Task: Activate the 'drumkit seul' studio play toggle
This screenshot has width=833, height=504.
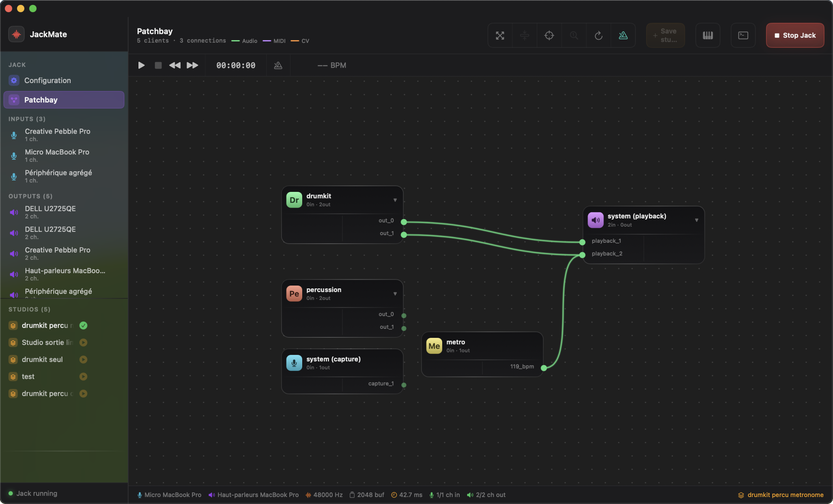Action: pos(83,360)
